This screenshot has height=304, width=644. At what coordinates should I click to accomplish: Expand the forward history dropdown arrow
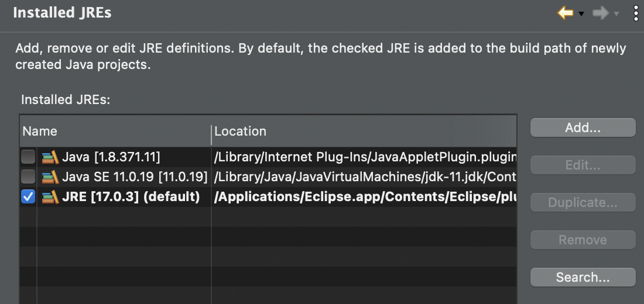[616, 13]
